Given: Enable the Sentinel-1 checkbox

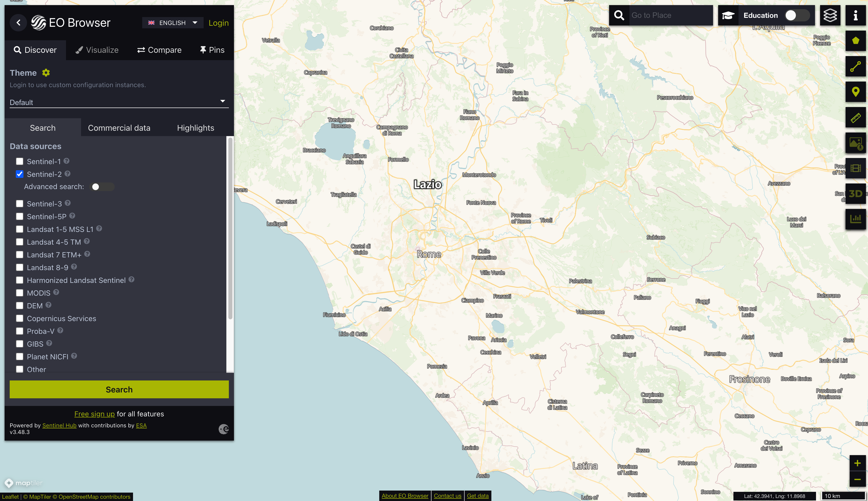Looking at the screenshot, I should pos(20,161).
